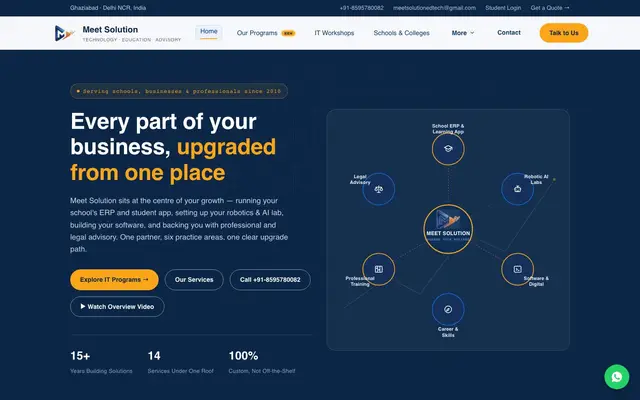Go to the Home nav tab

click(209, 32)
